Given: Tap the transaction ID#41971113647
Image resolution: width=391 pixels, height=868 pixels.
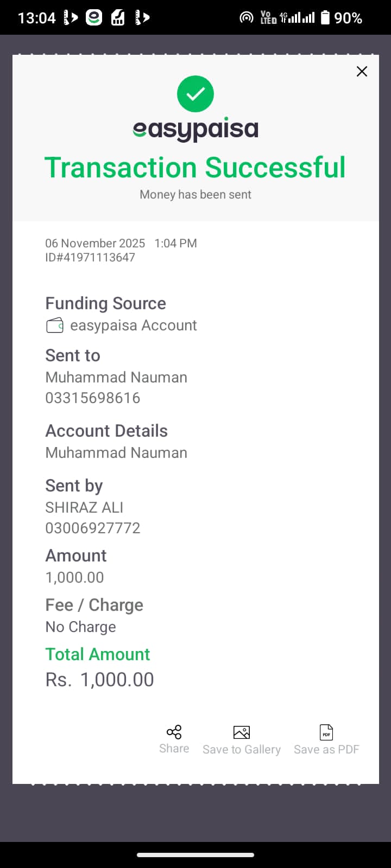Looking at the screenshot, I should coord(90,258).
